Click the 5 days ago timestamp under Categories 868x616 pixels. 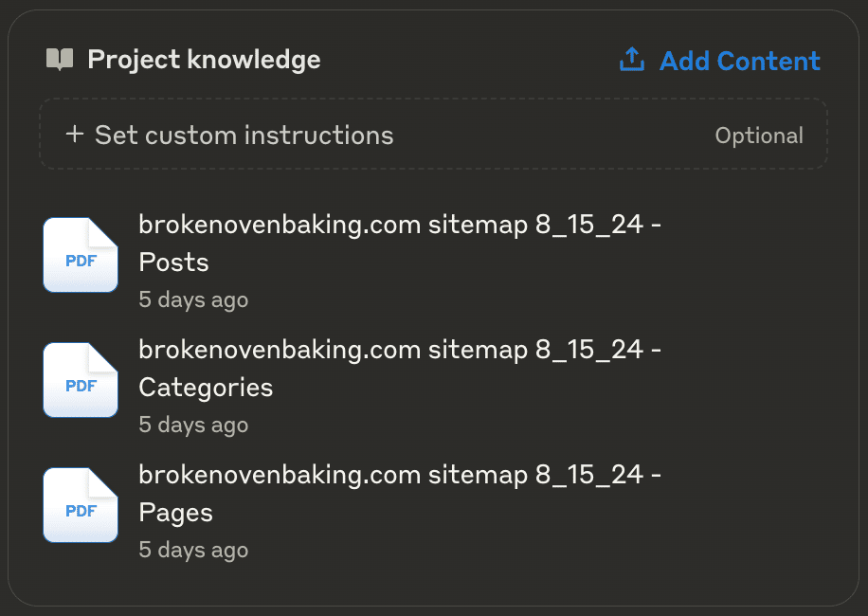193,425
